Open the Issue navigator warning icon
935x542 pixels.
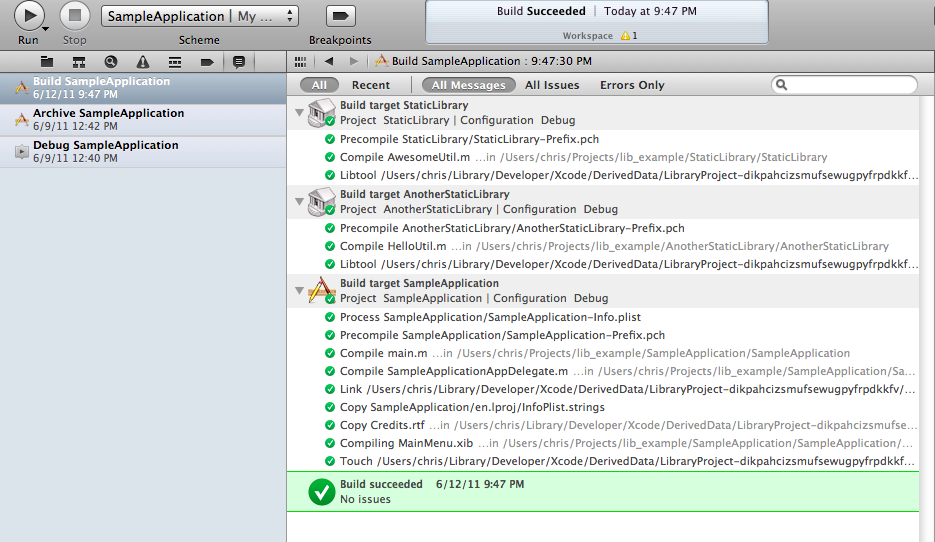tap(143, 61)
